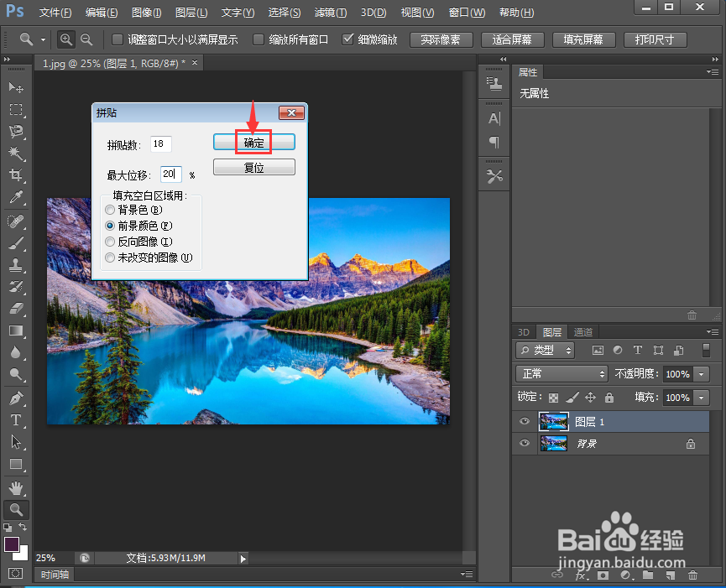
Task: Switch to the 通道 tab
Action: (582, 331)
